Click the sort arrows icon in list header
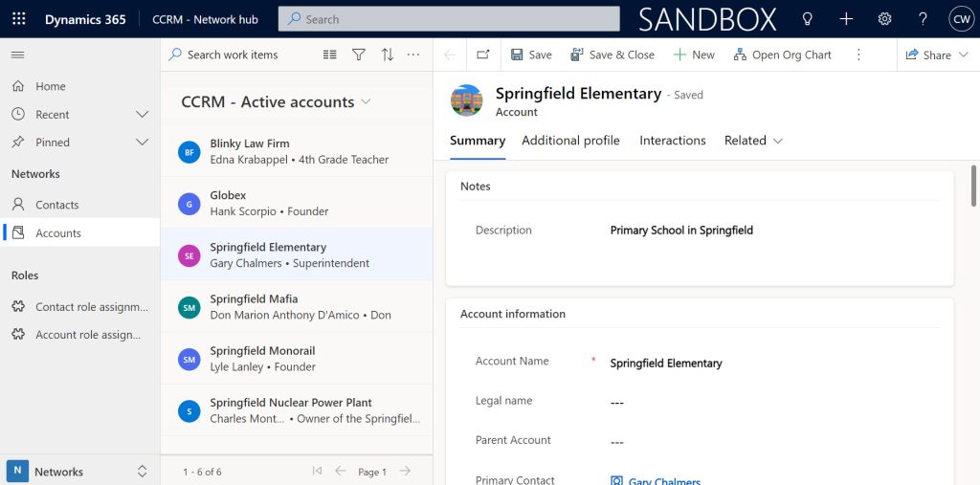The image size is (980, 485). click(x=388, y=55)
